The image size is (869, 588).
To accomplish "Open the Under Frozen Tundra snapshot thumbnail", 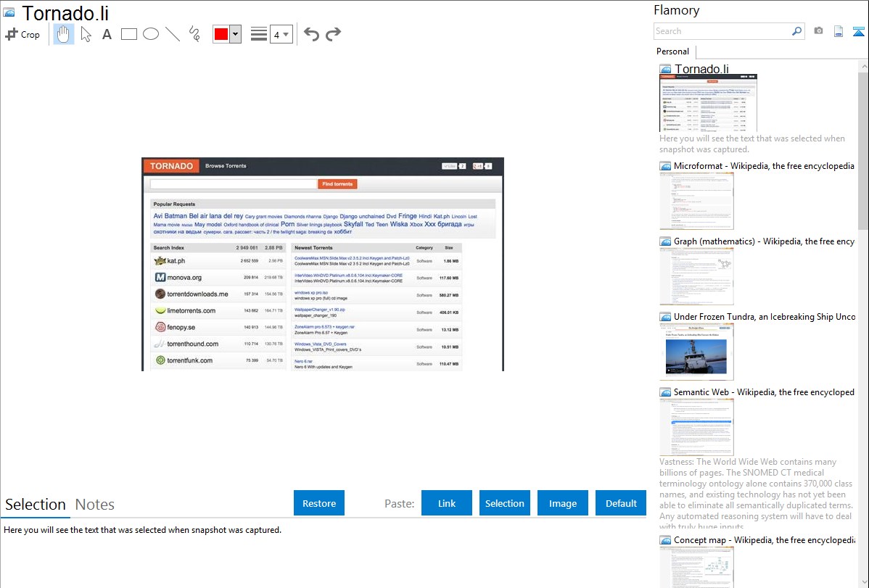I will [x=696, y=352].
